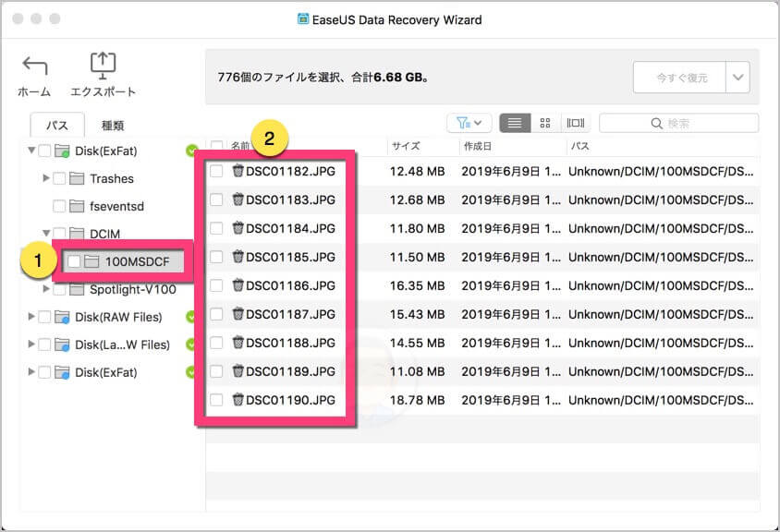Click the trash icon beside DSC01187.JPG
Image resolution: width=780 pixels, height=532 pixels.
click(238, 314)
